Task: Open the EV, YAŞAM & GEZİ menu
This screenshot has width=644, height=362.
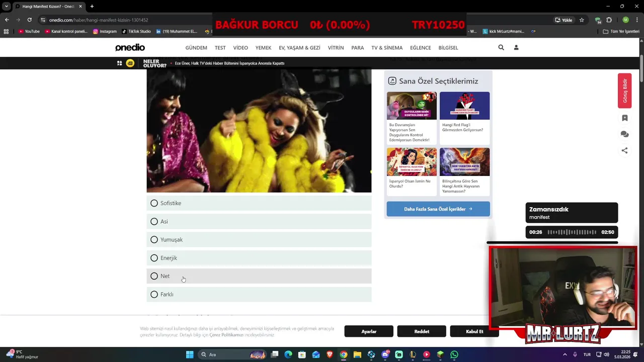Action: tap(299, 48)
